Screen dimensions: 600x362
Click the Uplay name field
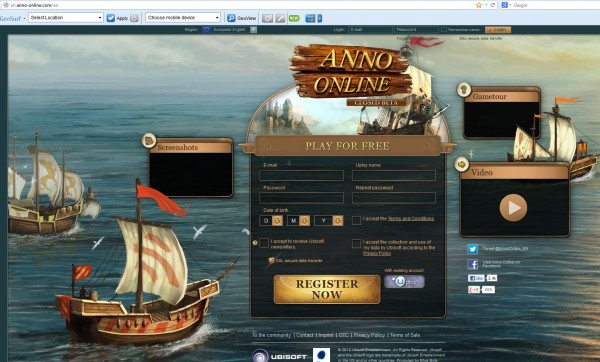tap(394, 176)
